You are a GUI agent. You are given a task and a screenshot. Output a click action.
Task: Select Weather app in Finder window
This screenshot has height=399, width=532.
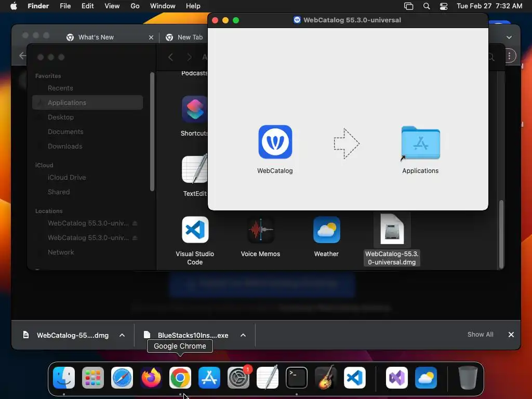click(326, 230)
